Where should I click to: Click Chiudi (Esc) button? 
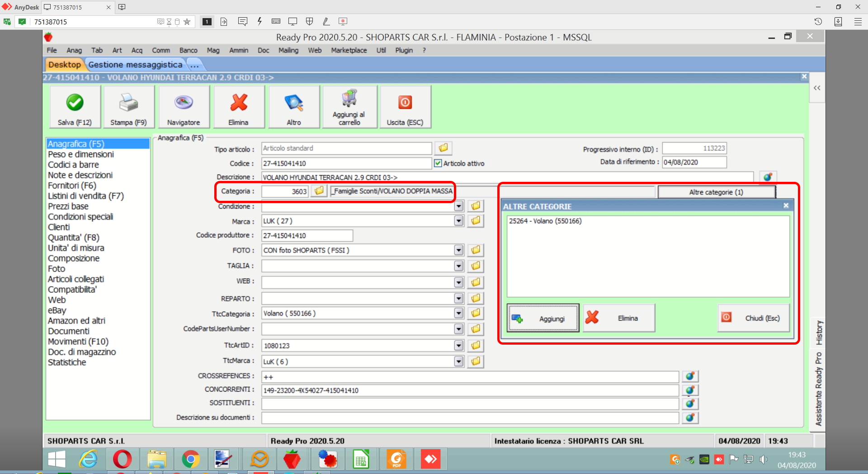(x=754, y=318)
